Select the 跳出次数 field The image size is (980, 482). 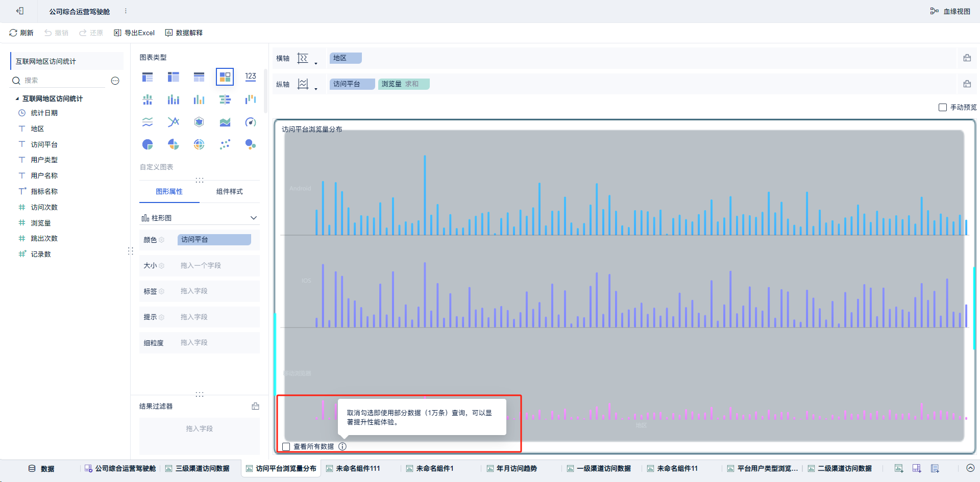[x=44, y=238]
